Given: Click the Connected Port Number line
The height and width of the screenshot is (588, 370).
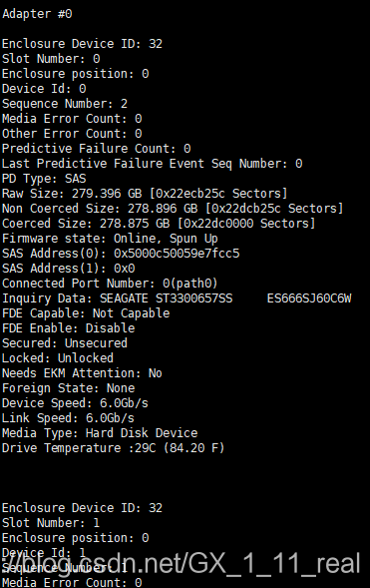Looking at the screenshot, I should [x=110, y=284].
